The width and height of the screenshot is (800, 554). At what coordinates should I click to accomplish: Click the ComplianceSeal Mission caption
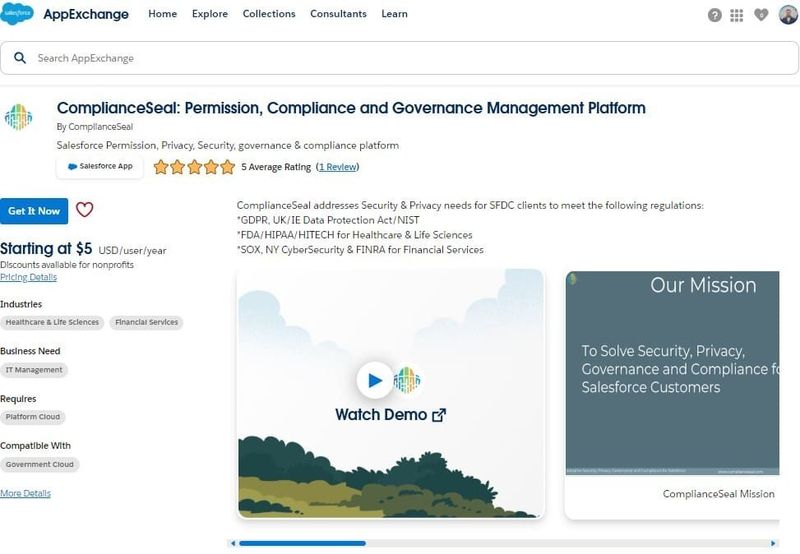718,494
